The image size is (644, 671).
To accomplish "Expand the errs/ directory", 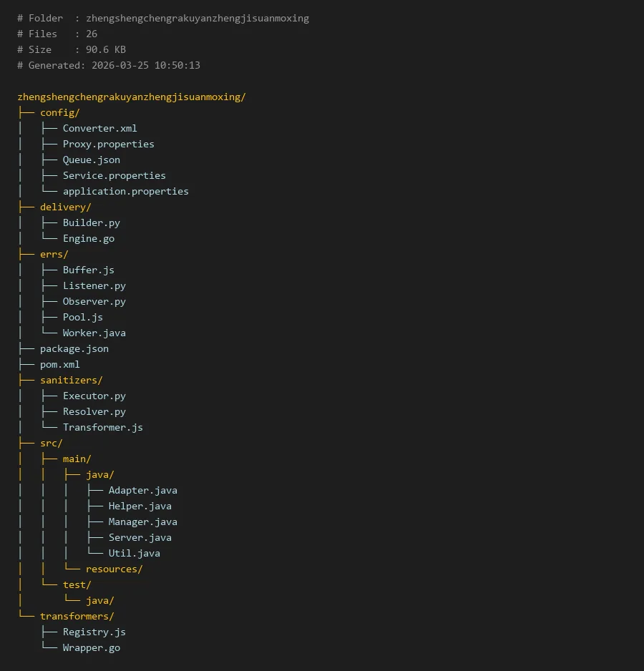I will point(54,254).
